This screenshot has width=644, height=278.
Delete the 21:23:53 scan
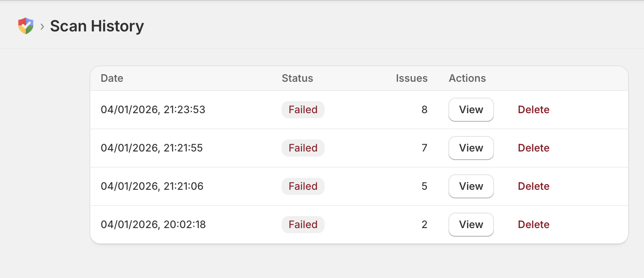click(534, 110)
